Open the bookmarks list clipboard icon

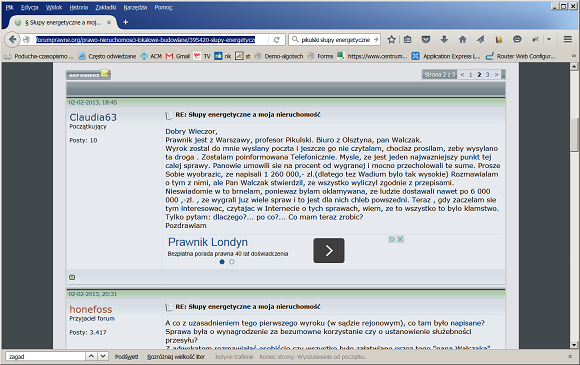pyautogui.click(x=408, y=39)
